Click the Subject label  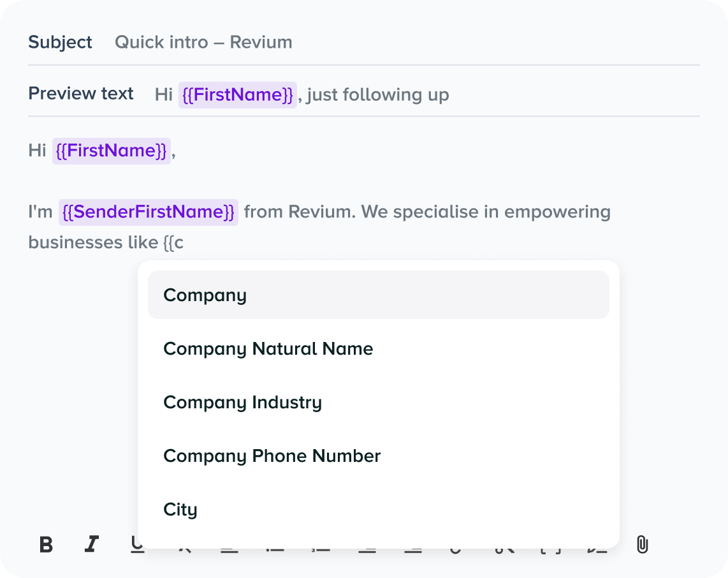[x=61, y=42]
